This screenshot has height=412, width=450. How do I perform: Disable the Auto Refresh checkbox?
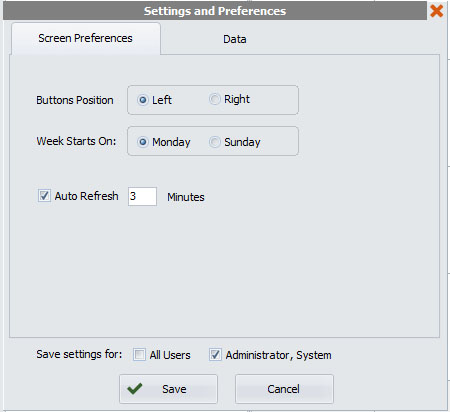(x=44, y=196)
